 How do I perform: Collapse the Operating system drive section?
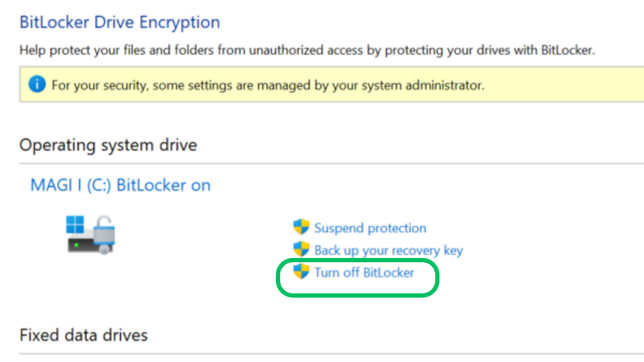point(108,145)
